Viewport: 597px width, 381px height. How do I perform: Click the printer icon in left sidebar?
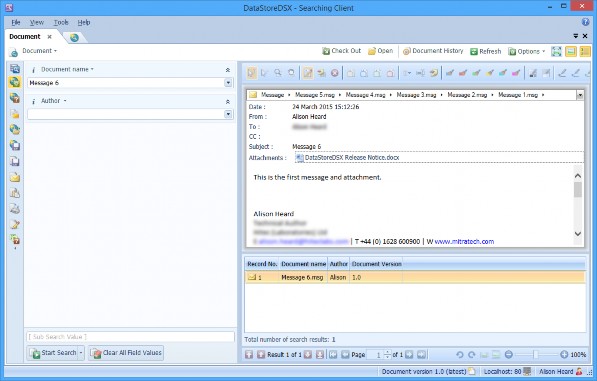click(14, 209)
